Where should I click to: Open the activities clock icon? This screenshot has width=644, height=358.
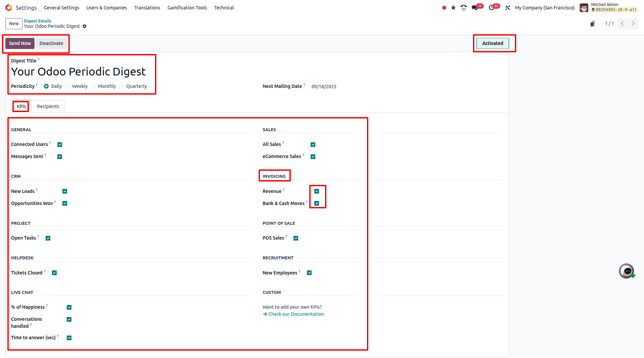click(492, 8)
